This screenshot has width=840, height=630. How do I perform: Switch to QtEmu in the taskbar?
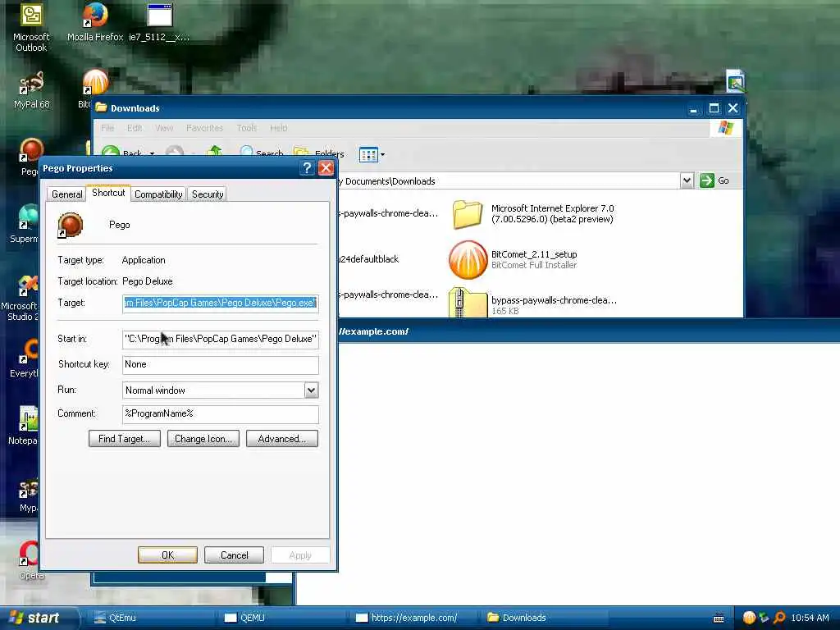149,618
